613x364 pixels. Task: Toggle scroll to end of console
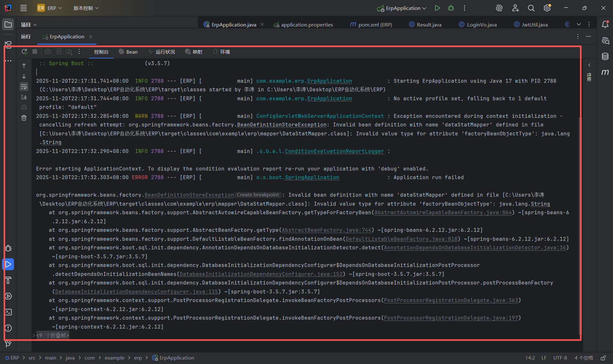pyautogui.click(x=24, y=97)
